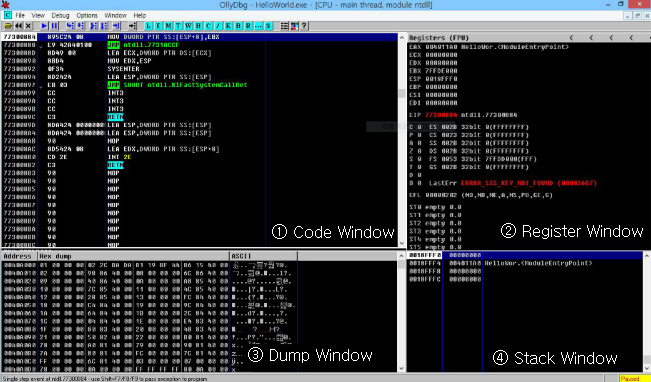Viewport: 651px width, 382px height.
Task: Open the File menu
Action: click(20, 15)
